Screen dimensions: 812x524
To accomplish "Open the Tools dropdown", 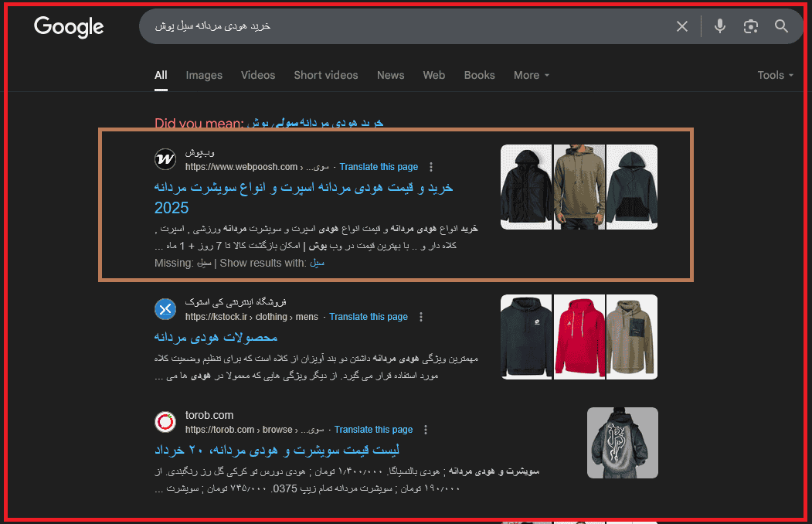I will click(x=775, y=75).
